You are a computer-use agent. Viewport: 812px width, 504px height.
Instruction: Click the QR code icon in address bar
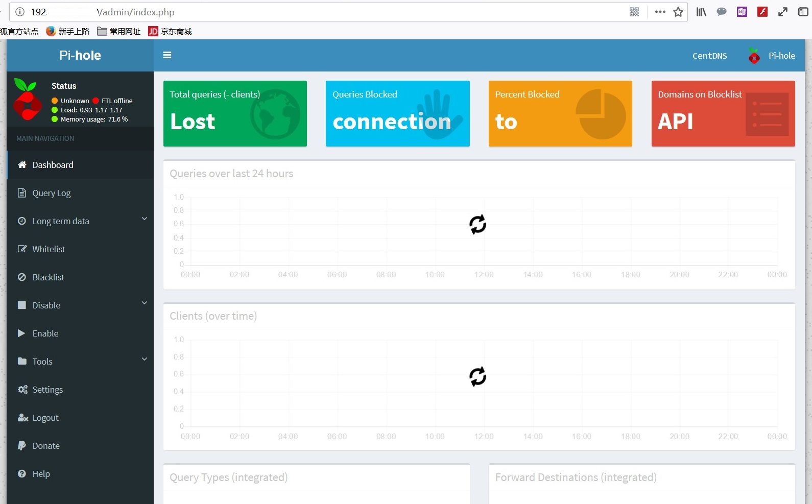634,12
